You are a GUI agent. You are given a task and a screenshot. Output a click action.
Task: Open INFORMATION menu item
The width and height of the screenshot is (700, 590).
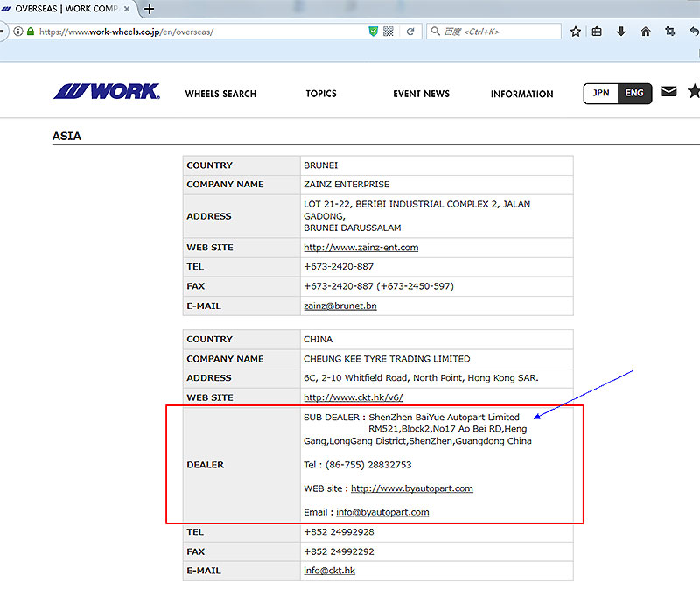pos(521,94)
